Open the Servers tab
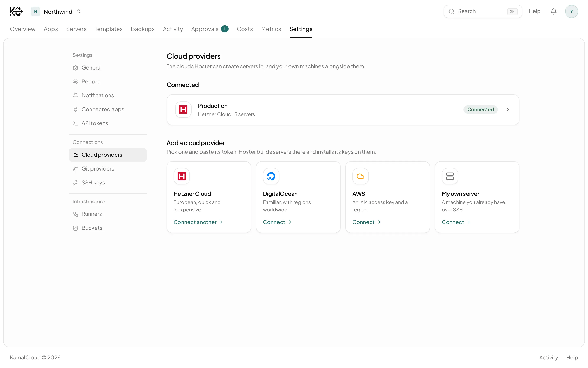 pyautogui.click(x=76, y=29)
